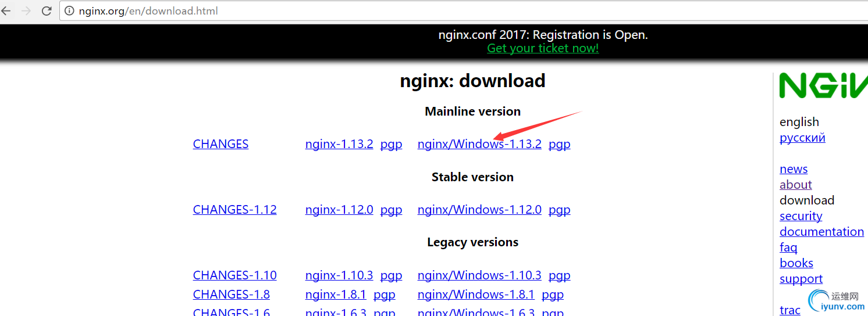Image resolution: width=868 pixels, height=316 pixels.
Task: Click the NGINX logo
Action: click(x=823, y=86)
